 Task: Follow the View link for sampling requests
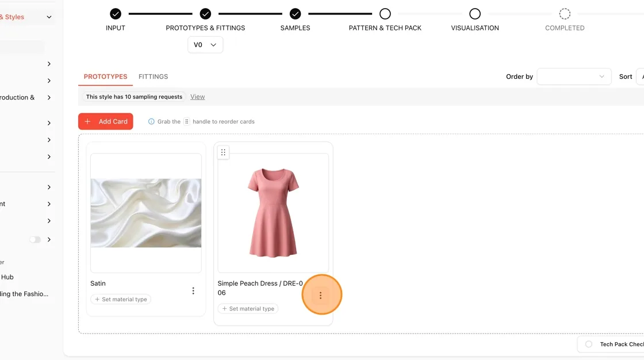[x=198, y=97]
